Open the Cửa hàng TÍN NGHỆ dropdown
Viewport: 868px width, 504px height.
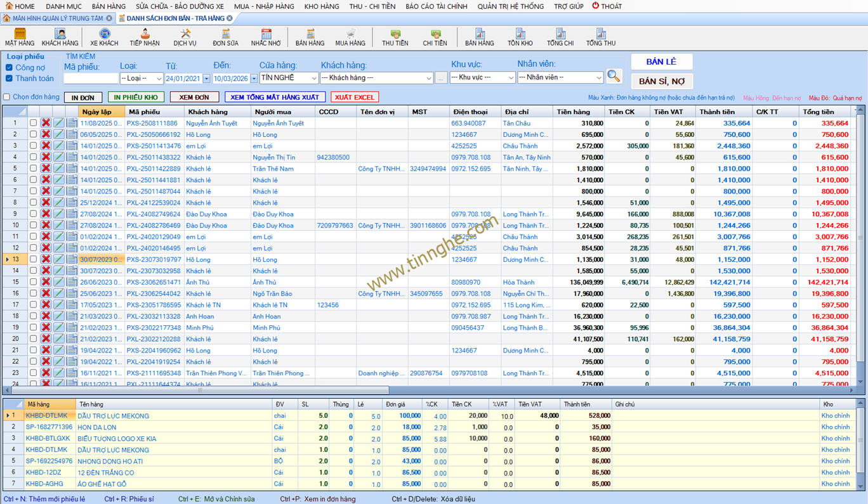289,78
